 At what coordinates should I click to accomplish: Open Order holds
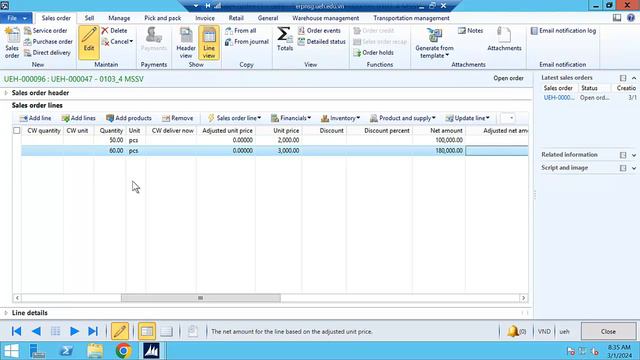click(x=373, y=53)
